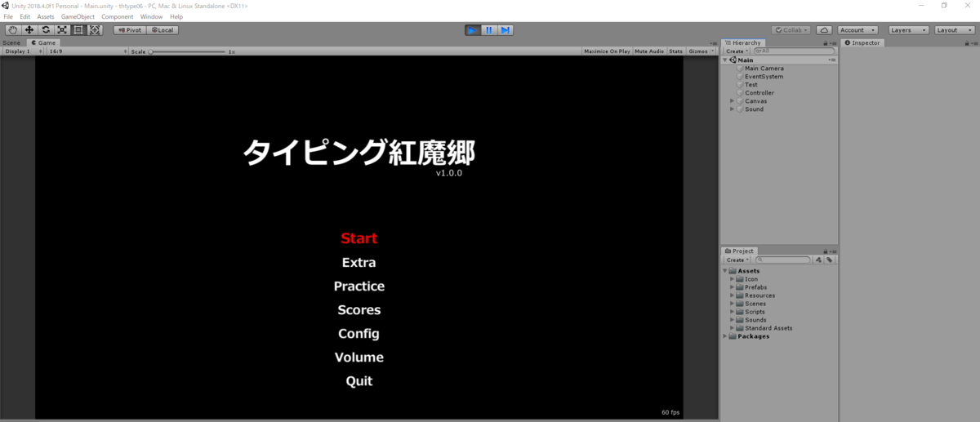Expand the Icon folder
This screenshot has height=422, width=980.
(733, 279)
